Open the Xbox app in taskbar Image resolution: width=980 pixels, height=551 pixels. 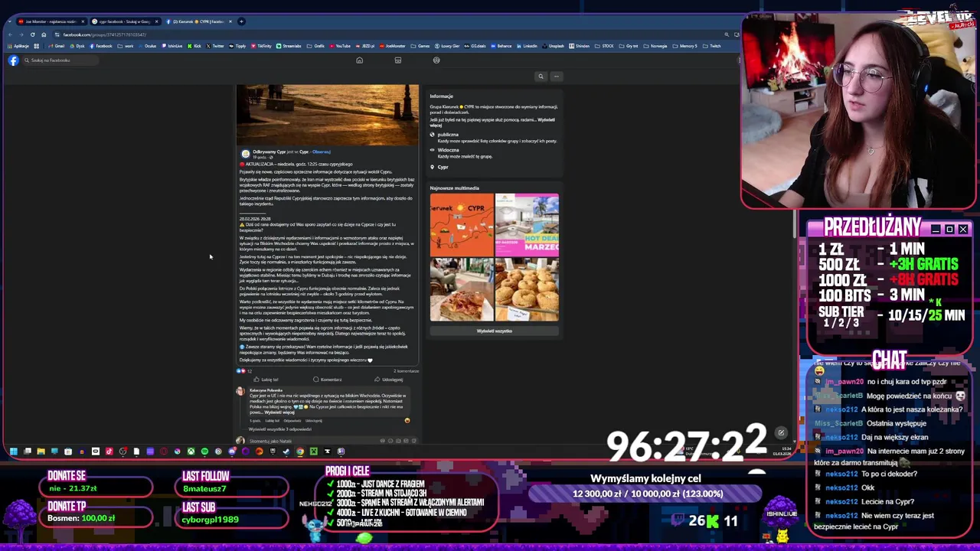(x=191, y=452)
